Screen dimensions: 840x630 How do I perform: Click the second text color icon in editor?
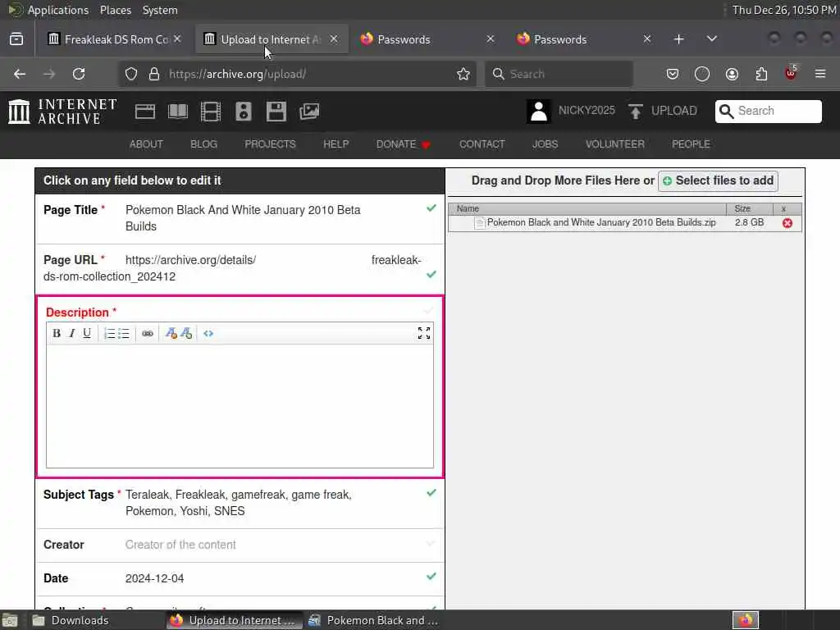coord(186,333)
